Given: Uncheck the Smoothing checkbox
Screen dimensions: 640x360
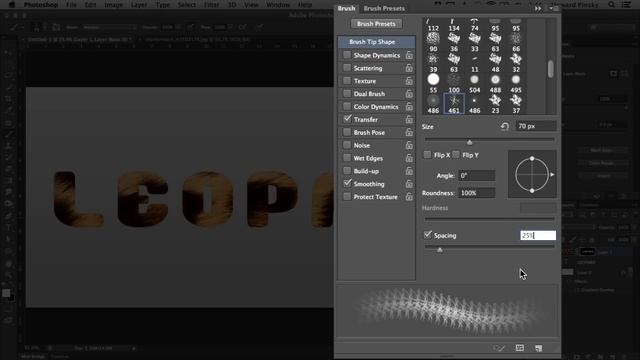Looking at the screenshot, I should point(347,183).
